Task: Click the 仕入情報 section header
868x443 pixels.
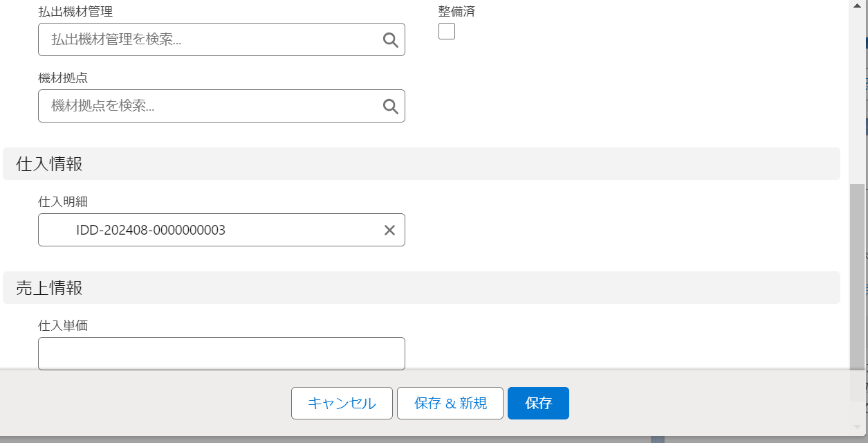Action: (49, 164)
